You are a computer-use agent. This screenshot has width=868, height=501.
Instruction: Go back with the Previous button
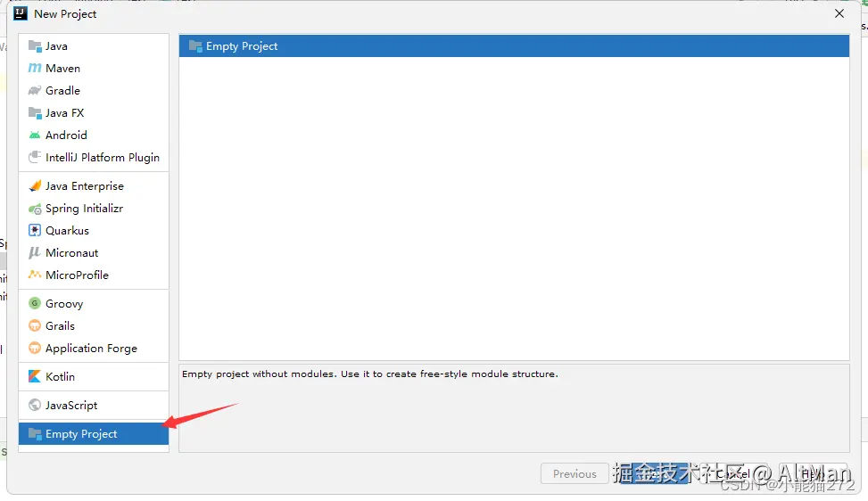[575, 474]
